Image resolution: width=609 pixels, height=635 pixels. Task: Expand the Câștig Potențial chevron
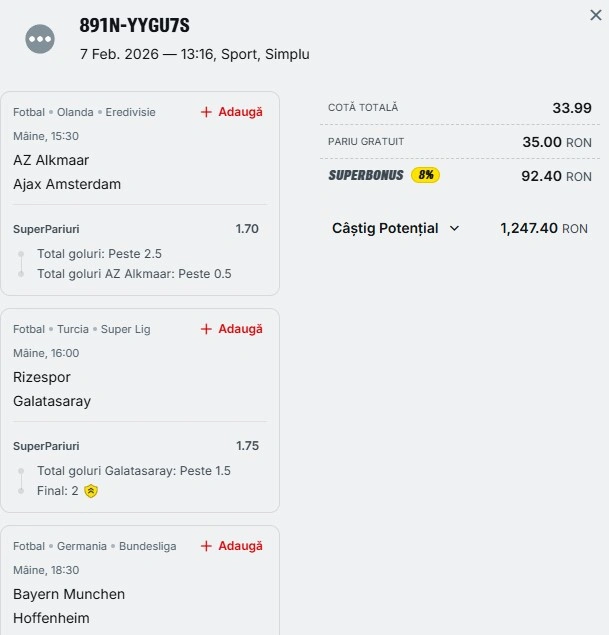[454, 228]
